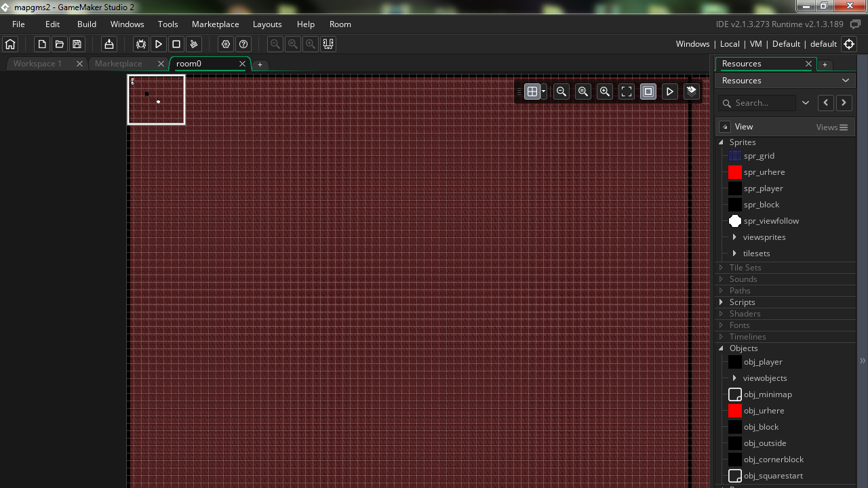Click the Home icon to return to start page

[10, 43]
